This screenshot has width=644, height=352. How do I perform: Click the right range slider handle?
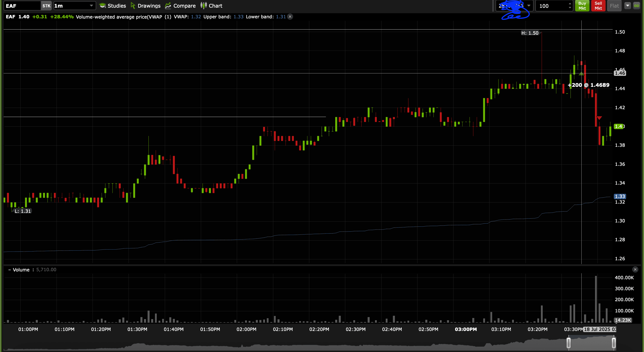tap(614, 343)
